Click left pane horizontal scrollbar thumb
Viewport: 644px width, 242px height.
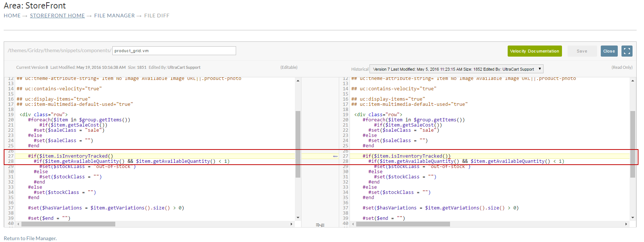[68, 224]
